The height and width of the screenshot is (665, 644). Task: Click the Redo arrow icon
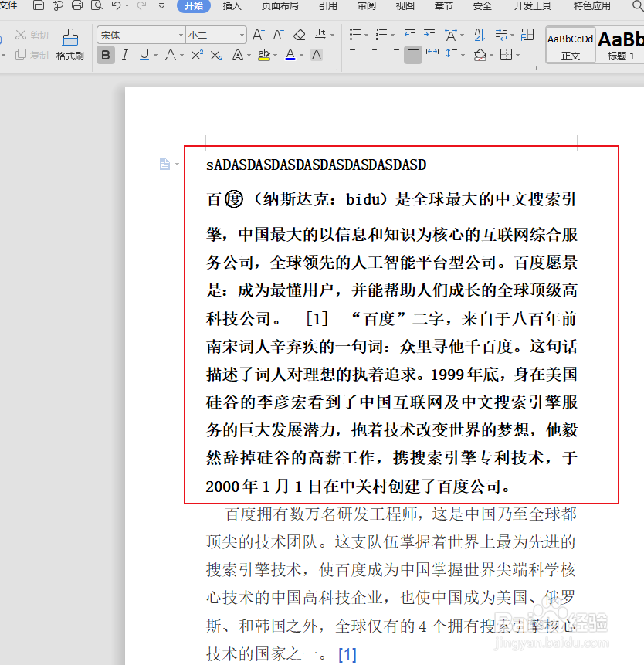tap(141, 5)
